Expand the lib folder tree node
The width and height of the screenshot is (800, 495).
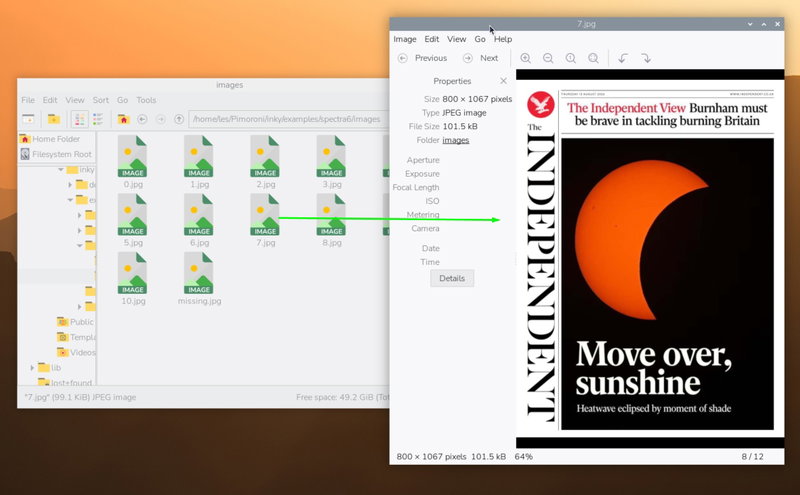(32, 367)
